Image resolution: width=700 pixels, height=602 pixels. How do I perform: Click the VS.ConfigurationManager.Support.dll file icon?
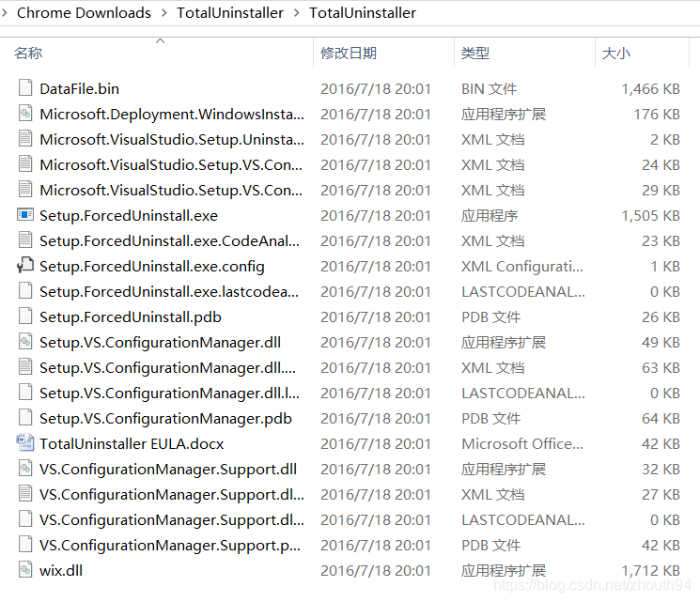point(25,468)
